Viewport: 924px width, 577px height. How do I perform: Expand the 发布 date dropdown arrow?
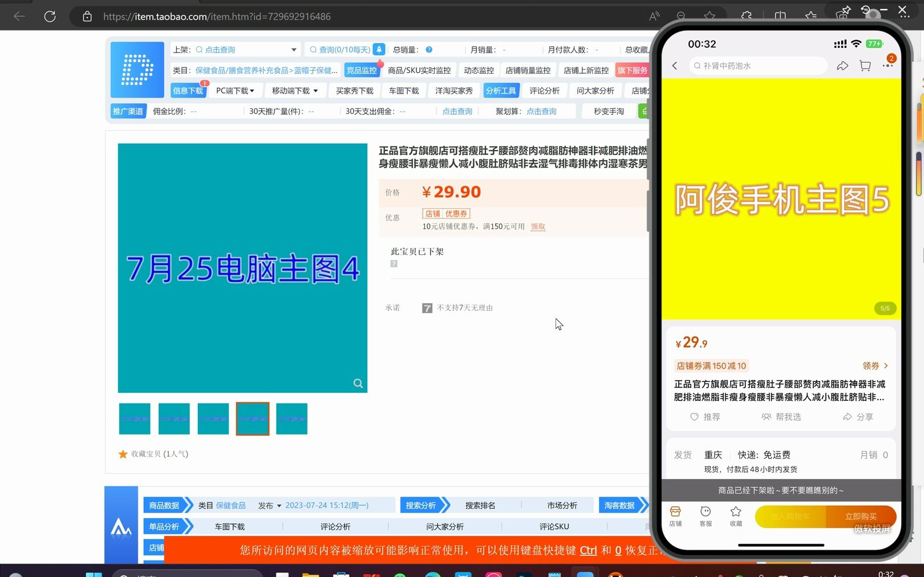[279, 506]
